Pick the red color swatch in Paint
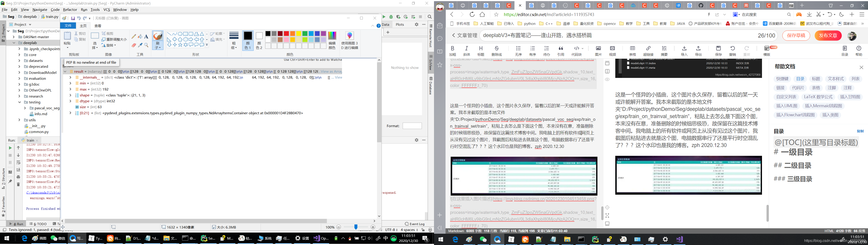 tap(286, 34)
